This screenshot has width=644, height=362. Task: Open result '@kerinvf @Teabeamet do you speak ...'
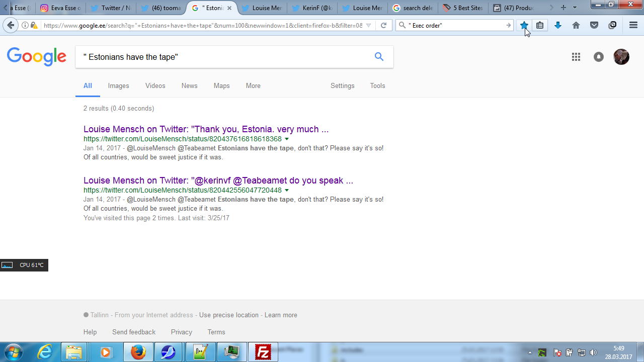[x=218, y=180]
